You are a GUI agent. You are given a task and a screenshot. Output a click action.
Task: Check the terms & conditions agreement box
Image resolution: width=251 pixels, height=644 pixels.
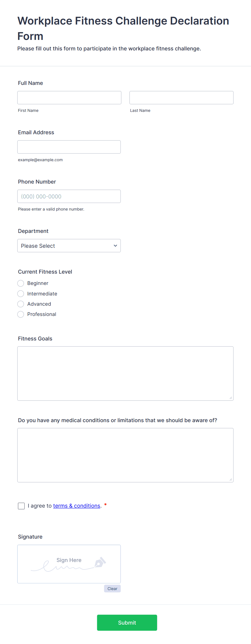tap(21, 506)
